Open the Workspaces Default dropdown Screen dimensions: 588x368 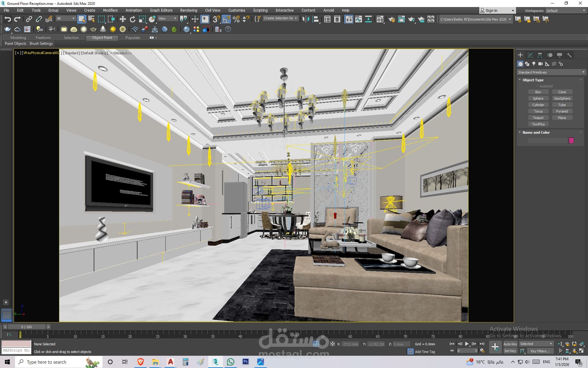(x=565, y=10)
